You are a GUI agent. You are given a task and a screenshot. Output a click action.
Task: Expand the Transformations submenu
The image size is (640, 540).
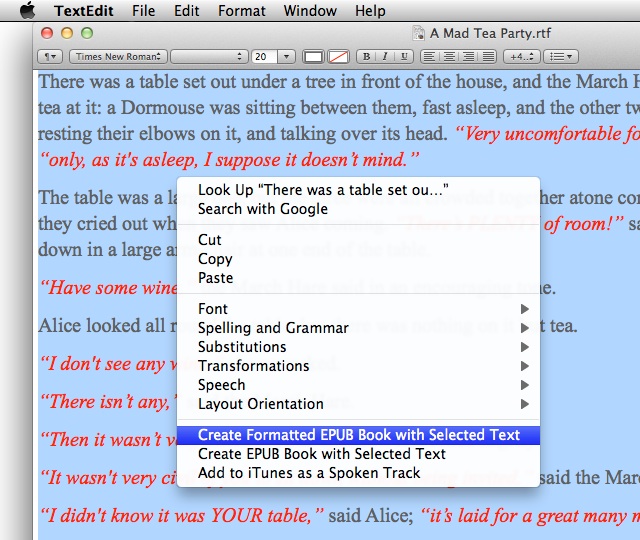[358, 366]
